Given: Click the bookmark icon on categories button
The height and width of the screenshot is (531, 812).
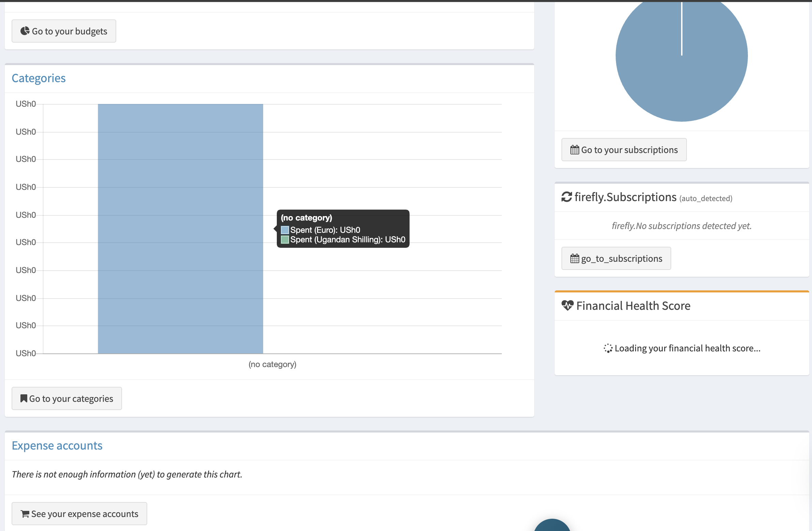Looking at the screenshot, I should [23, 398].
